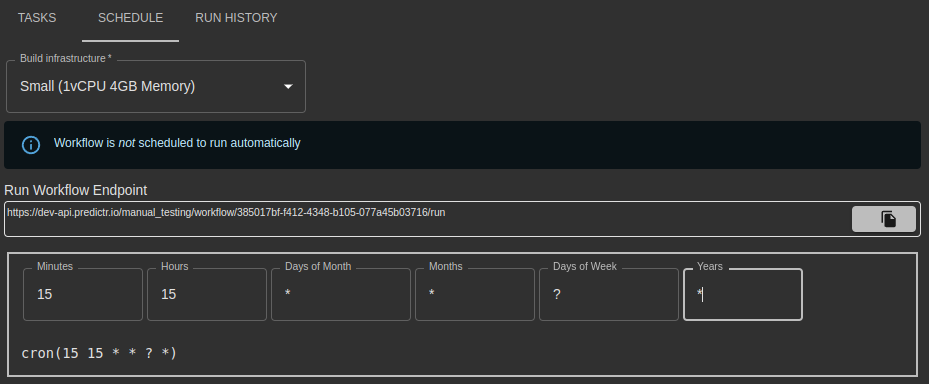Click the info icon in the schedule banner
Screen dimensions: 929x384
pos(31,145)
